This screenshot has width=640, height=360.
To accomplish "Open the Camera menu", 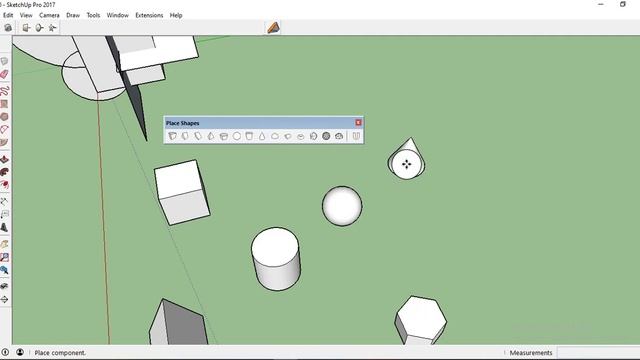I will (x=49, y=15).
